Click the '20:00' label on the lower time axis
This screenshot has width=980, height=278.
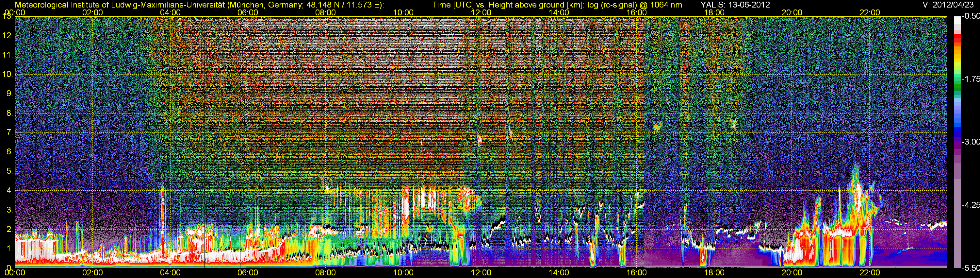click(792, 273)
